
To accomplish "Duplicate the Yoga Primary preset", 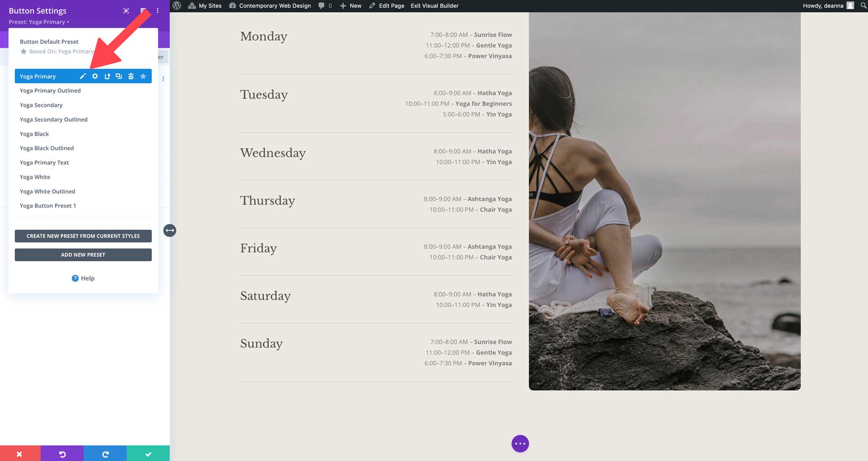I will [x=119, y=76].
